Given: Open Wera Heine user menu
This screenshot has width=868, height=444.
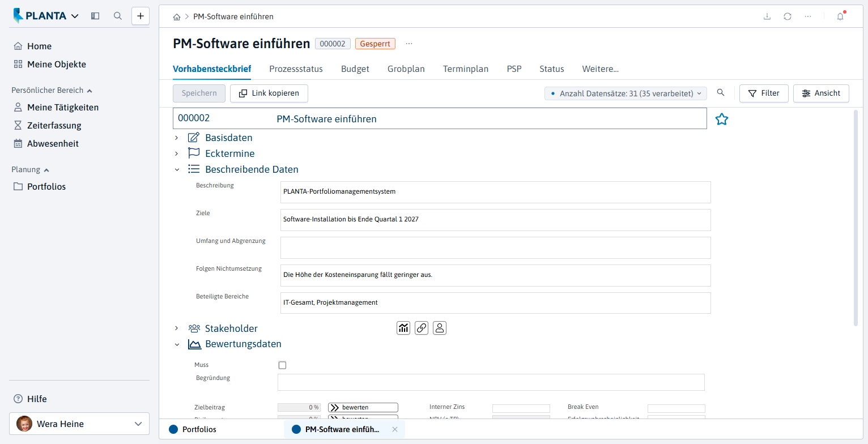Looking at the screenshot, I should 79,424.
